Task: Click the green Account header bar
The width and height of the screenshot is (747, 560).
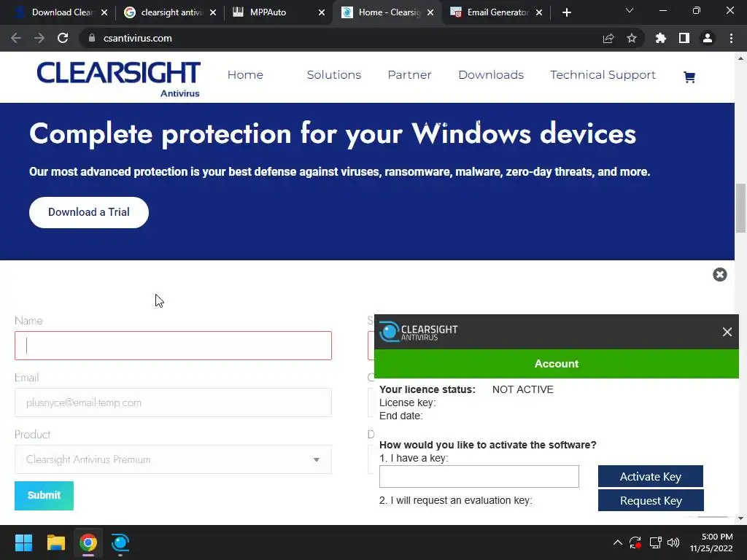Action: [557, 364]
